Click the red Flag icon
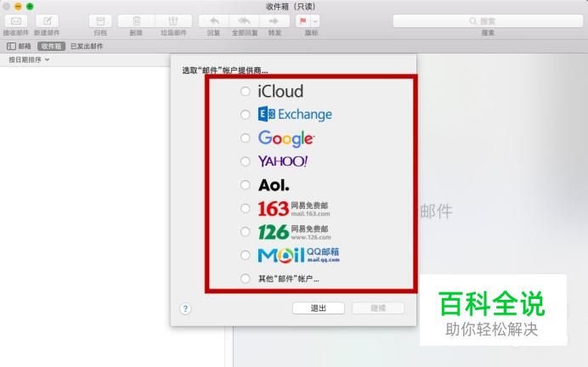The image size is (588, 367). point(303,21)
